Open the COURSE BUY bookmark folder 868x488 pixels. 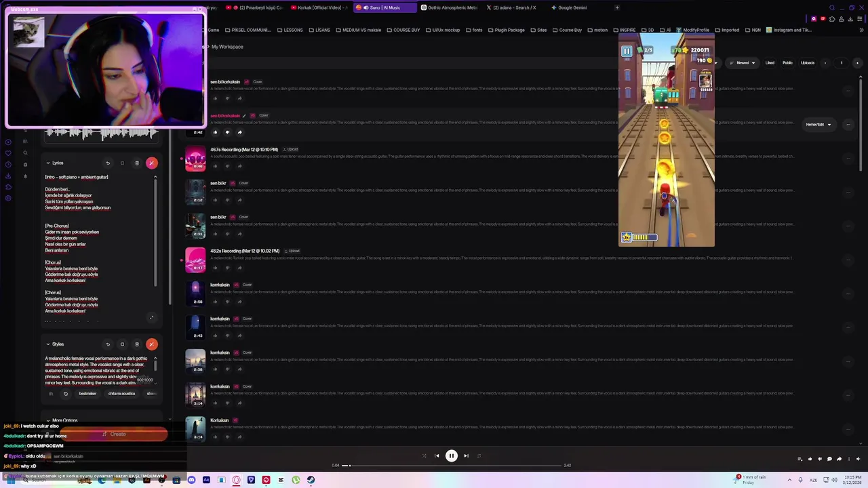pos(403,30)
